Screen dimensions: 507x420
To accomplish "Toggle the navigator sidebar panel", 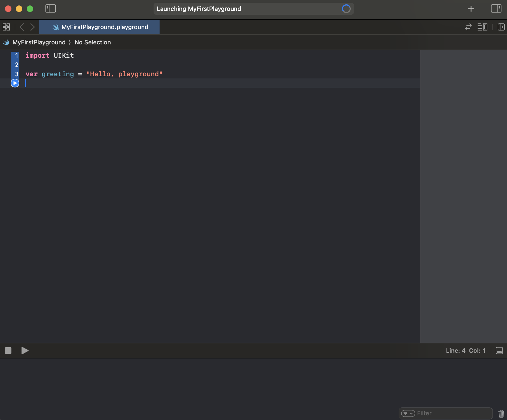I will (x=51, y=9).
